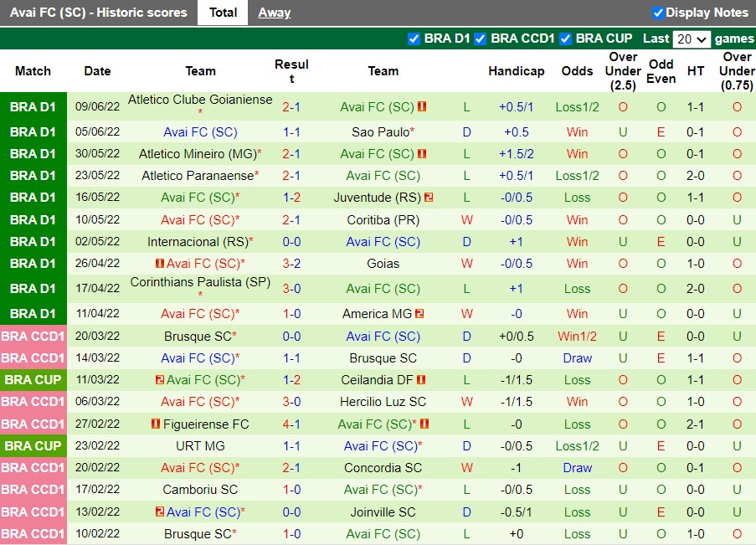Click the Odds column header
Screen dimensions: 756x545
pos(577,71)
